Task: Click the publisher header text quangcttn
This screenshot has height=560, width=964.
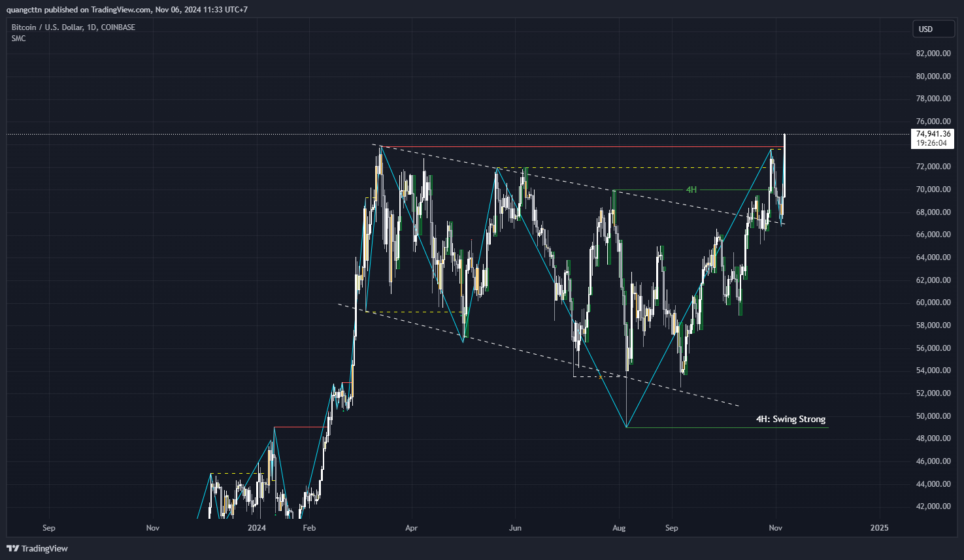Action: point(24,10)
